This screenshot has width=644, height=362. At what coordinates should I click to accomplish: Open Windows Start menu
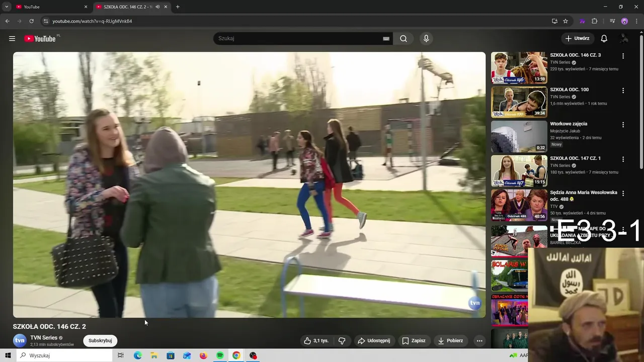[x=8, y=355]
